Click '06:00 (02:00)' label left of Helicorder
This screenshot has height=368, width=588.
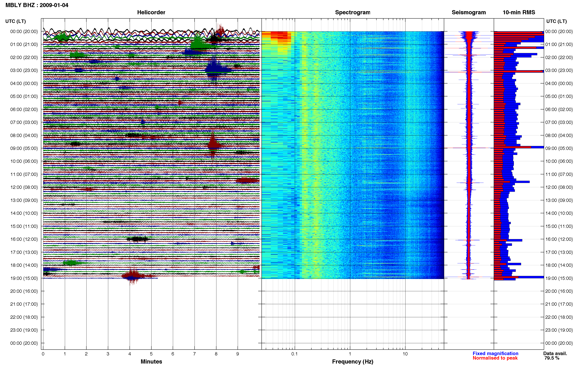(x=24, y=109)
